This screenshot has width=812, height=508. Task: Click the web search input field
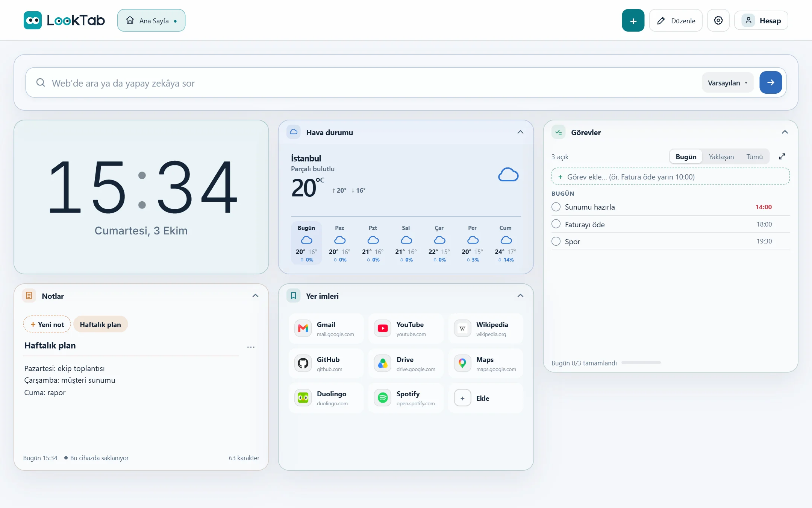372,83
